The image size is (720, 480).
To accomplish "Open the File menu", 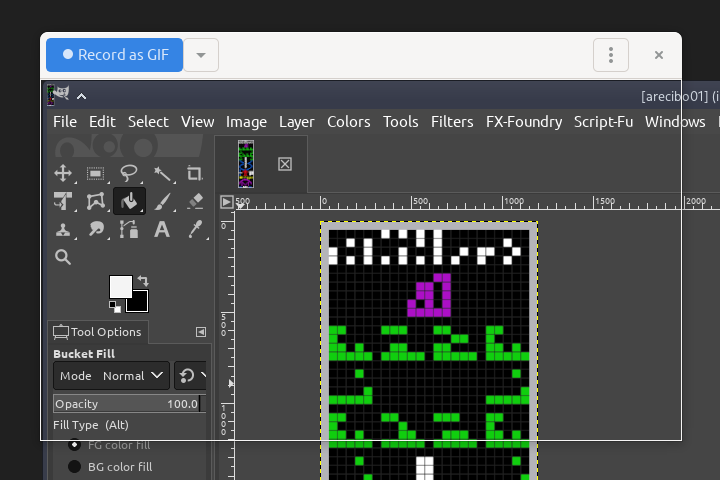I will pos(65,122).
